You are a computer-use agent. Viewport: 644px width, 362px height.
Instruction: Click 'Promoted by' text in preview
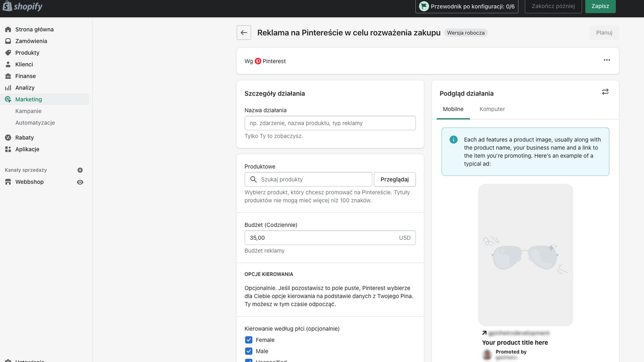[x=511, y=352]
